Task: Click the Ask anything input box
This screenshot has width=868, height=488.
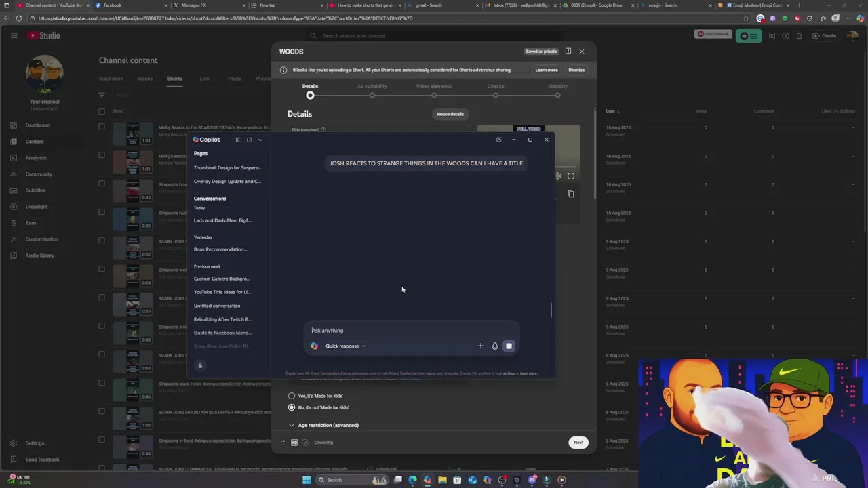Action: [411, 331]
